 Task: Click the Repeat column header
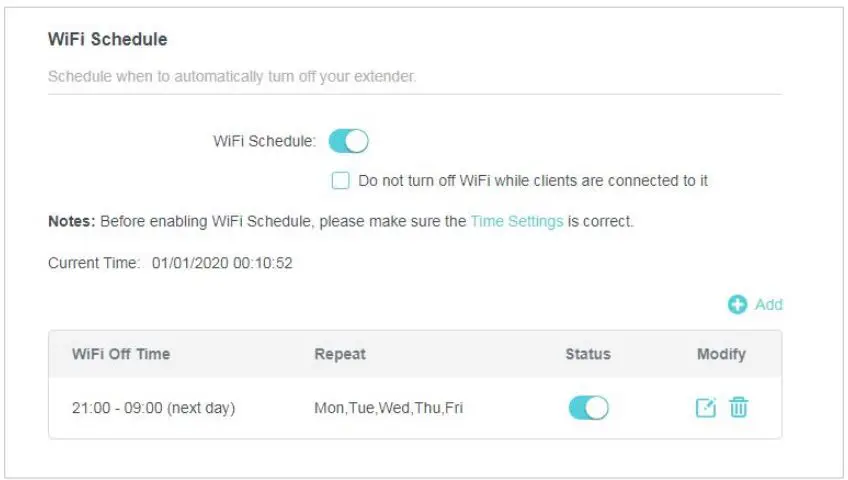tap(340, 354)
